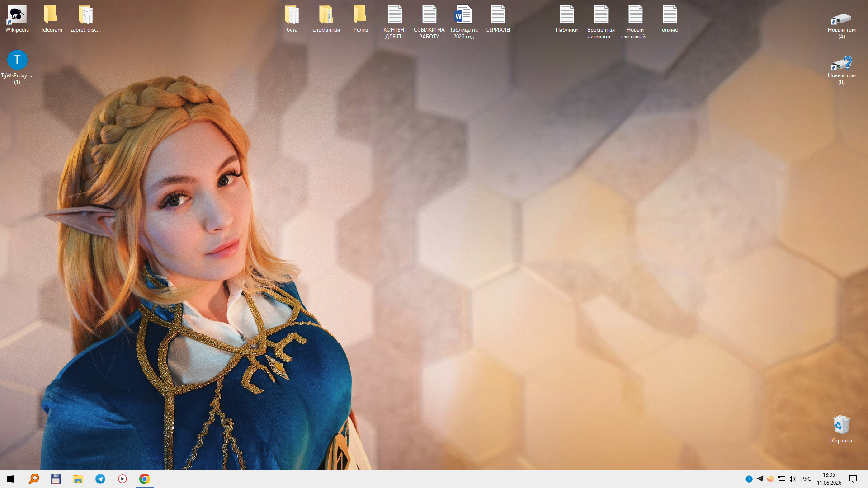Select the Новый том (A) drive shortcut
Image resolution: width=868 pixels, height=488 pixels.
click(841, 26)
